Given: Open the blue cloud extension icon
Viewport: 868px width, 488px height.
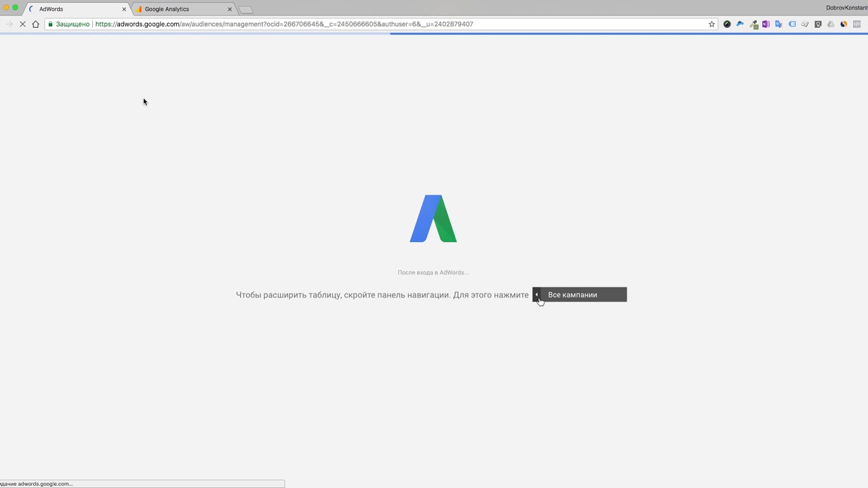Looking at the screenshot, I should click(x=740, y=24).
